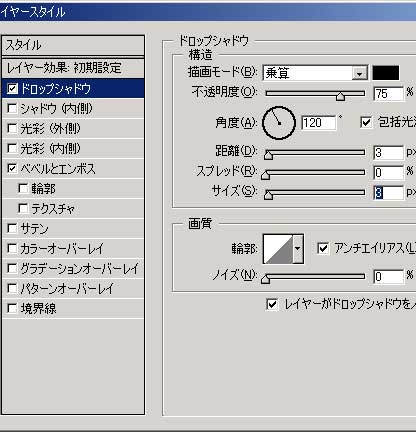This screenshot has width=416, height=432.
Task: Select the シャドウ (内側) row label
Action: pos(56,109)
